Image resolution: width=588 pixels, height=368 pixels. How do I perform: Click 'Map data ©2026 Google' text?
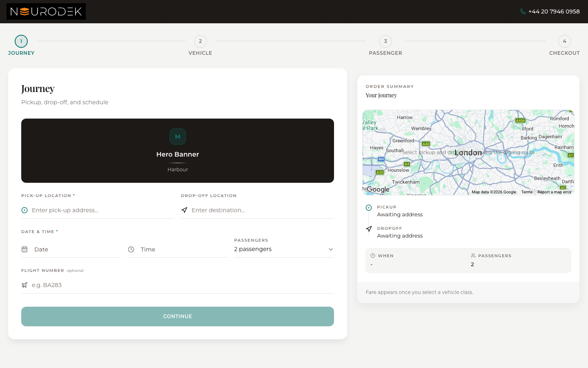pos(494,192)
